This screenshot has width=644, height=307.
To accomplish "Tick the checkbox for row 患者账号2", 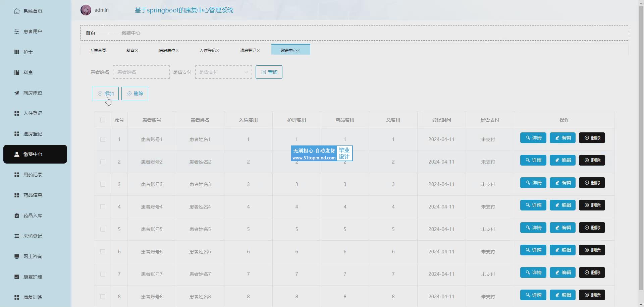I will (103, 162).
